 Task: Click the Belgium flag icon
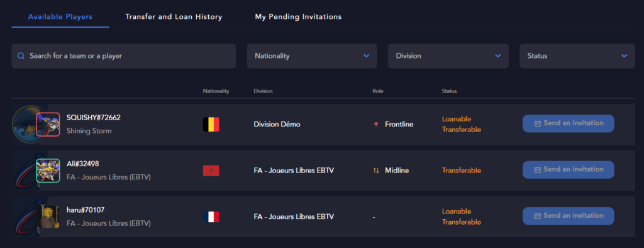[211, 124]
